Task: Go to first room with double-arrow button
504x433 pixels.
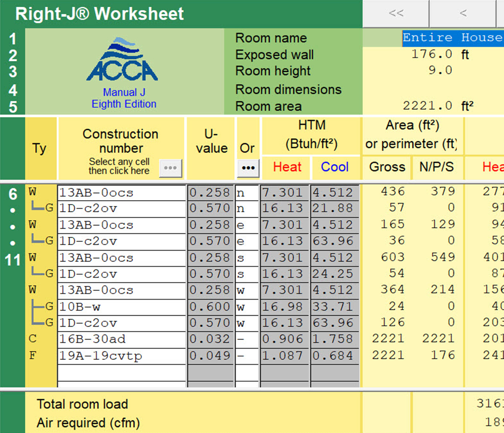Action: (396, 13)
